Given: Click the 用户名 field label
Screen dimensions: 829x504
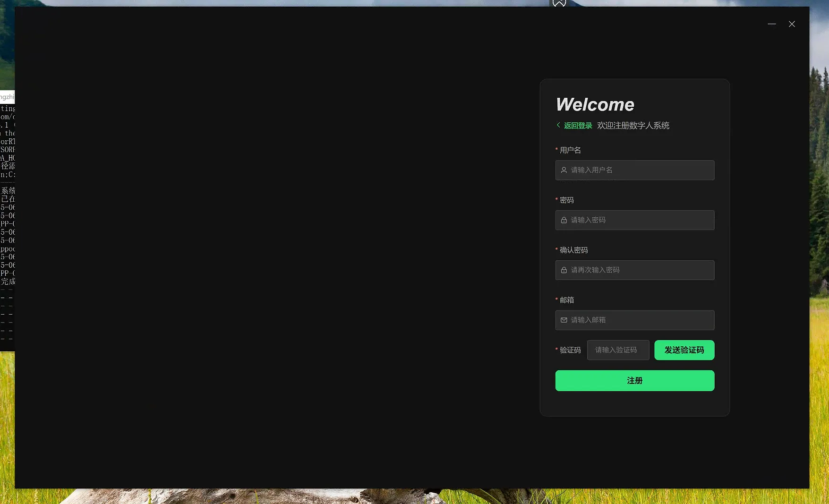Looking at the screenshot, I should click(570, 150).
